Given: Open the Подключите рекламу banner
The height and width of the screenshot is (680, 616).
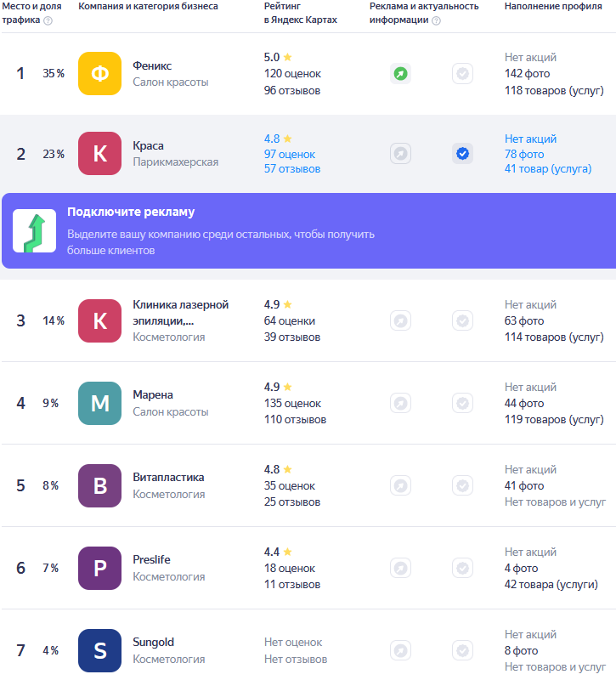Looking at the screenshot, I should point(308,230).
